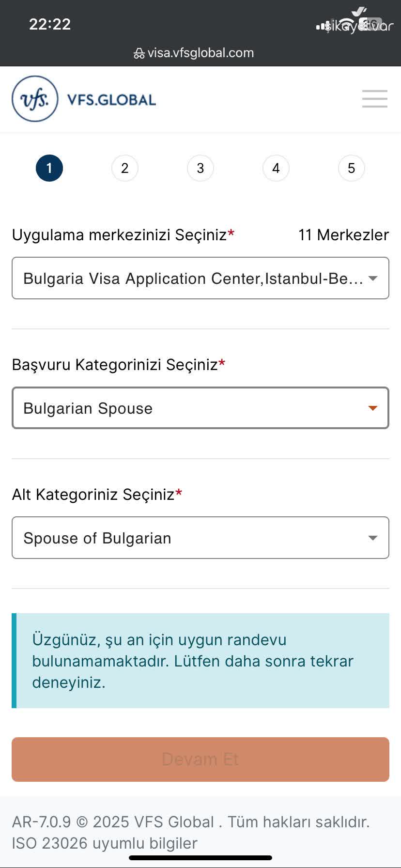Open the VFS.GLOBAL logo homepage link

[x=82, y=98]
